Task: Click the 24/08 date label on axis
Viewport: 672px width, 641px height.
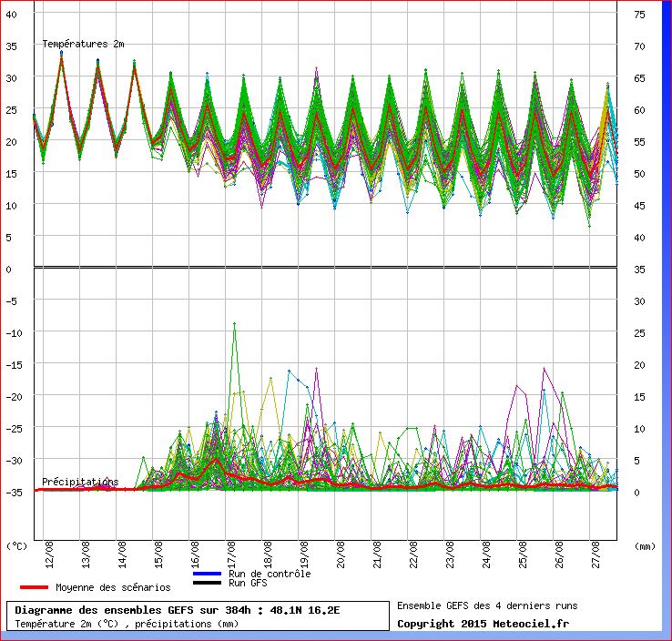Action: click(486, 555)
